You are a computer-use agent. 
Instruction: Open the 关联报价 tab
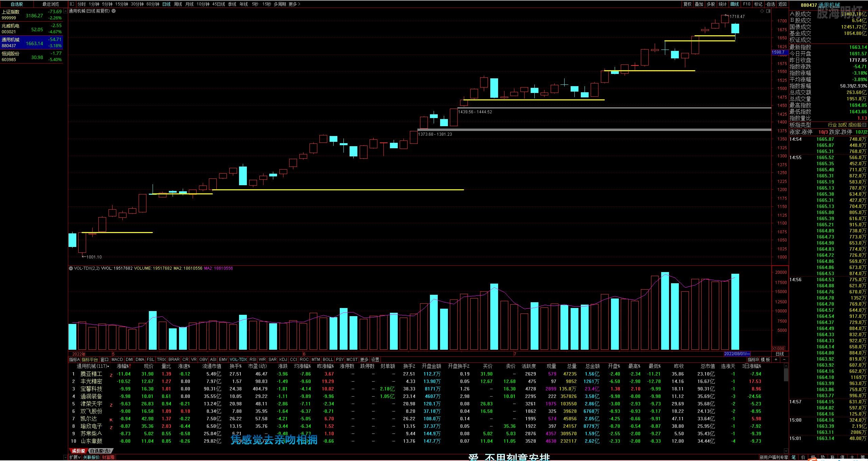click(x=92, y=457)
